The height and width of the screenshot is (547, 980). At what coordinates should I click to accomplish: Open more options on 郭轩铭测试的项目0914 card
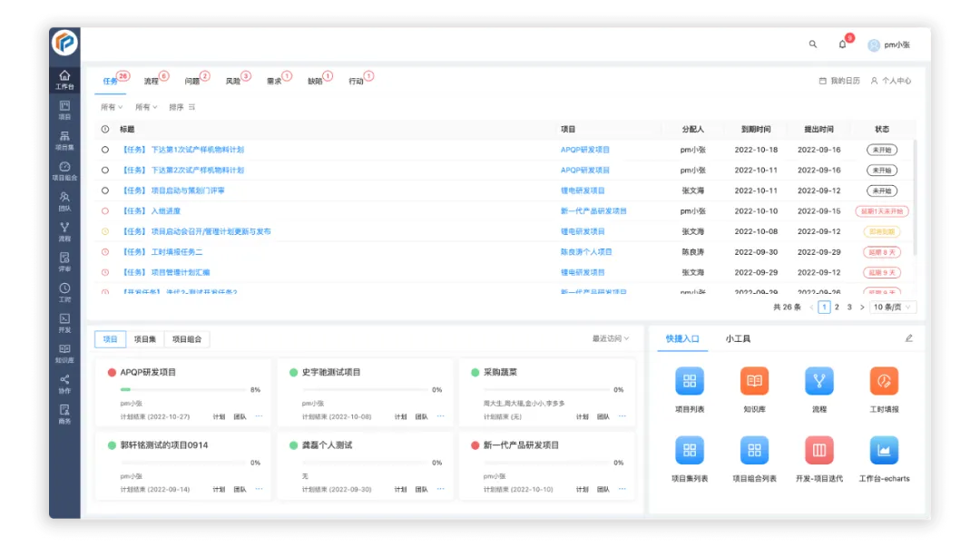click(x=259, y=489)
